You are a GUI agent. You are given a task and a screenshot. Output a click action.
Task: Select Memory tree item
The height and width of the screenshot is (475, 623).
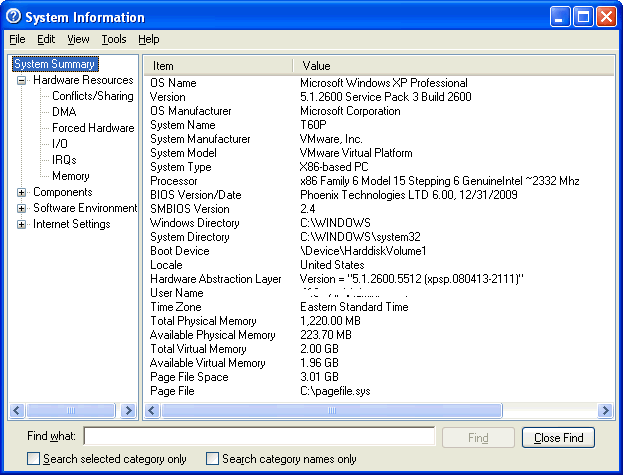(x=71, y=176)
